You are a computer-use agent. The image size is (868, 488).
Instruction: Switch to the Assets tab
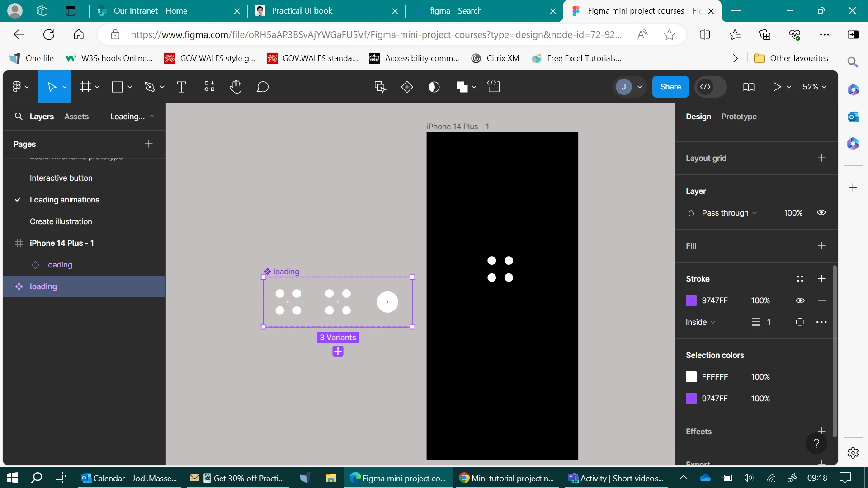[76, 117]
